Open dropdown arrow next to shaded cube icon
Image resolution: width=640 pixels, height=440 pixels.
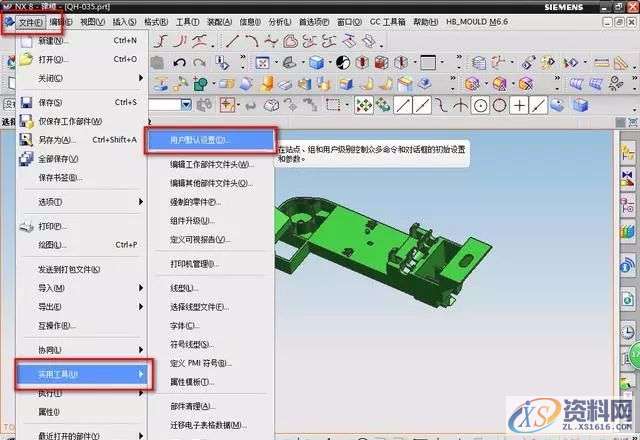tap(329, 63)
